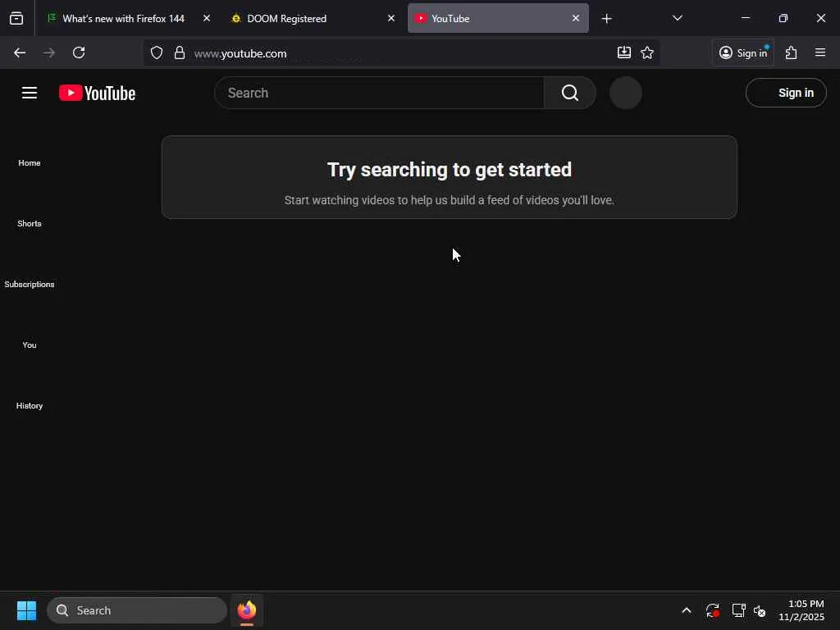
Task: Close the DOOM Registered tab
Action: pyautogui.click(x=391, y=18)
